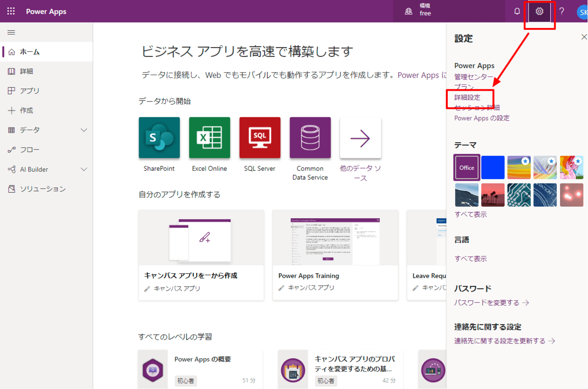The height and width of the screenshot is (389, 588).
Task: Select the circuit board theme swatch
Action: [519, 195]
